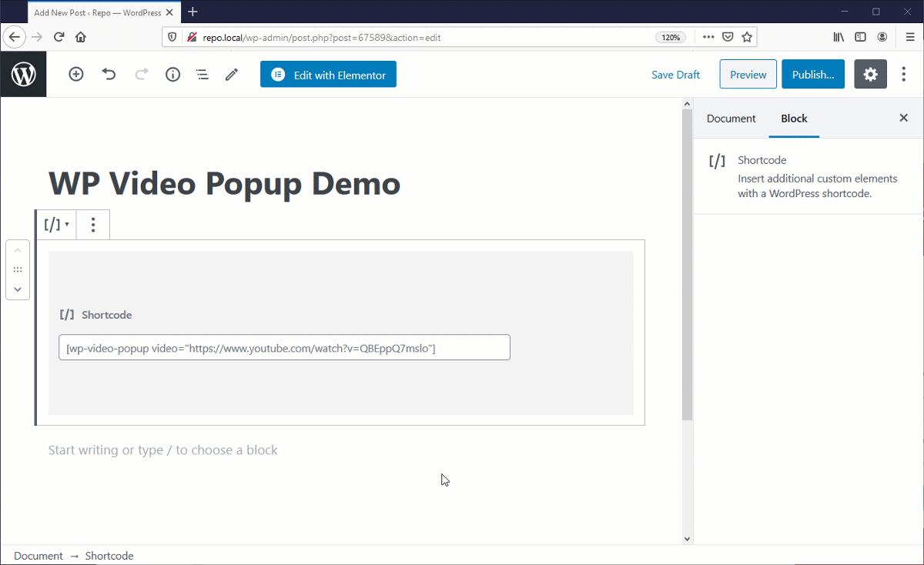Reload the current browser page
The image size is (924, 565).
tap(59, 37)
